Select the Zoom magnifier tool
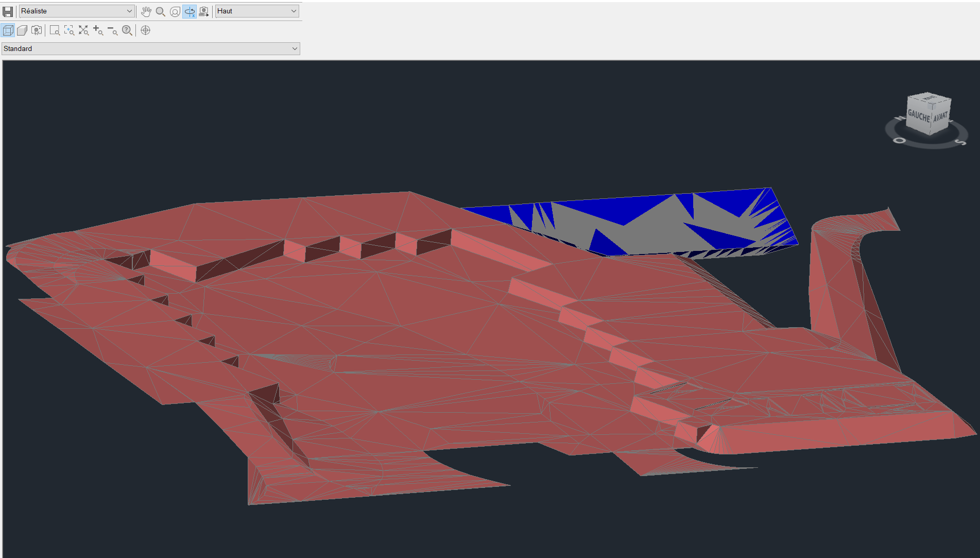The image size is (980, 558). (x=160, y=11)
